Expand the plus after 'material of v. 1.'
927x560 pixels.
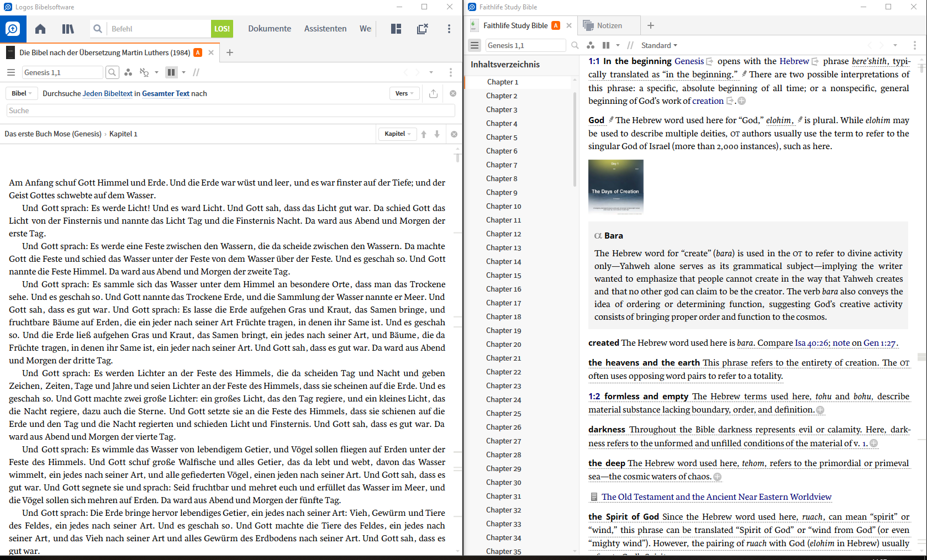point(873,443)
